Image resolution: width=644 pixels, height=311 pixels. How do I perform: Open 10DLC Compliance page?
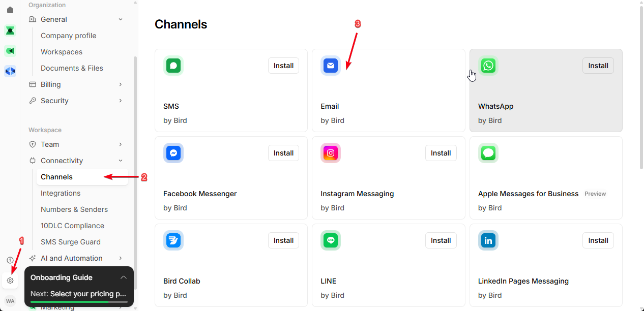pyautogui.click(x=72, y=226)
